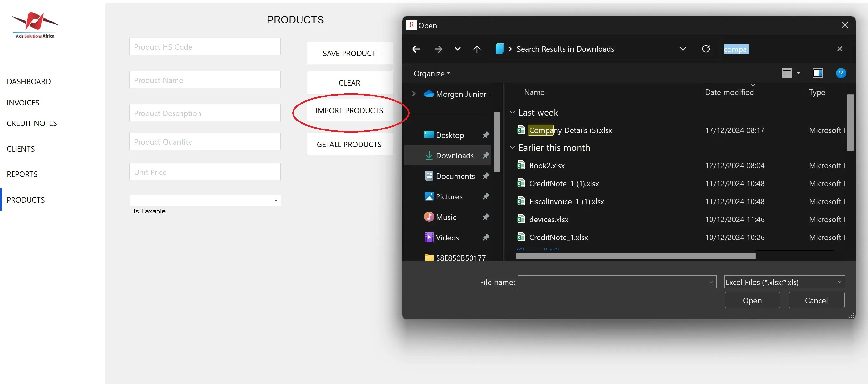Select FiscalInvoice_1 (1).xlsx file
This screenshot has width=868, height=384.
pos(566,201)
